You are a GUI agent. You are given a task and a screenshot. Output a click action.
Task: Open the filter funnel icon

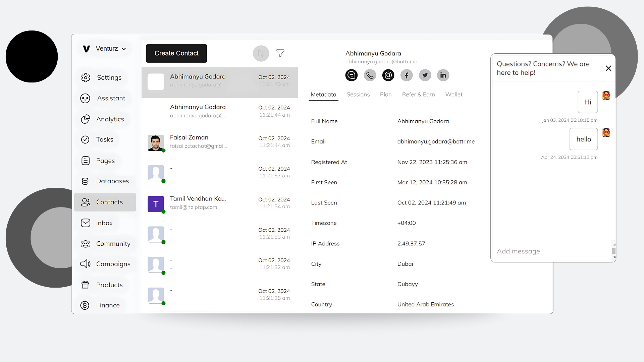point(280,53)
